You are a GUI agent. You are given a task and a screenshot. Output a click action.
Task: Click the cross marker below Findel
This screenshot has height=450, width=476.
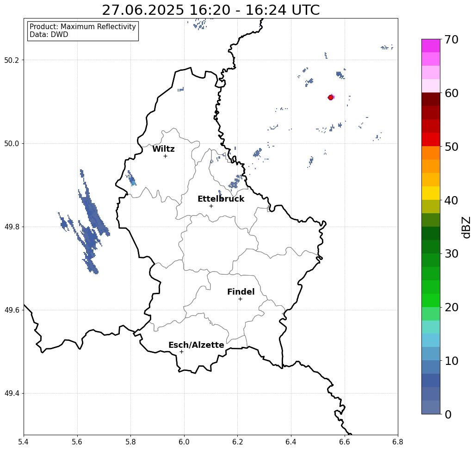[240, 299]
